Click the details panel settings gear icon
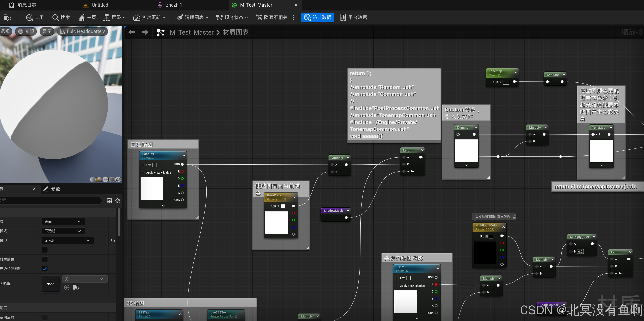Screen dimensions: 644x321 (118, 201)
